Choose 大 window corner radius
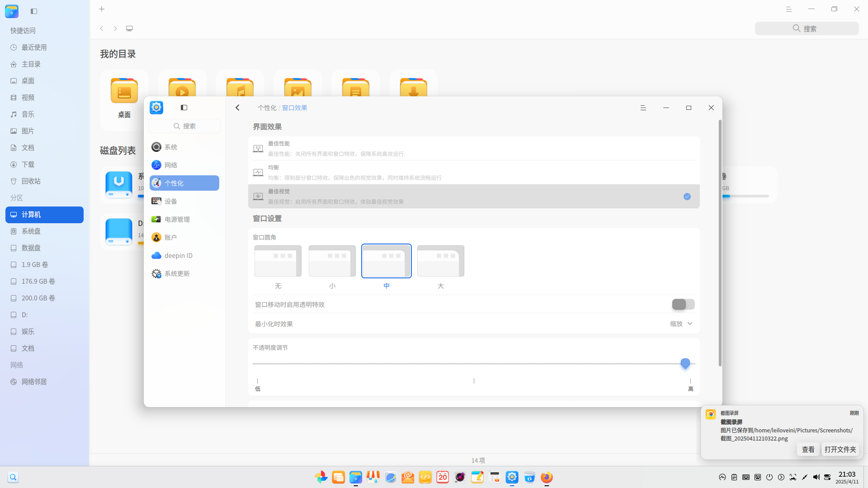Image resolution: width=868 pixels, height=488 pixels. [441, 261]
